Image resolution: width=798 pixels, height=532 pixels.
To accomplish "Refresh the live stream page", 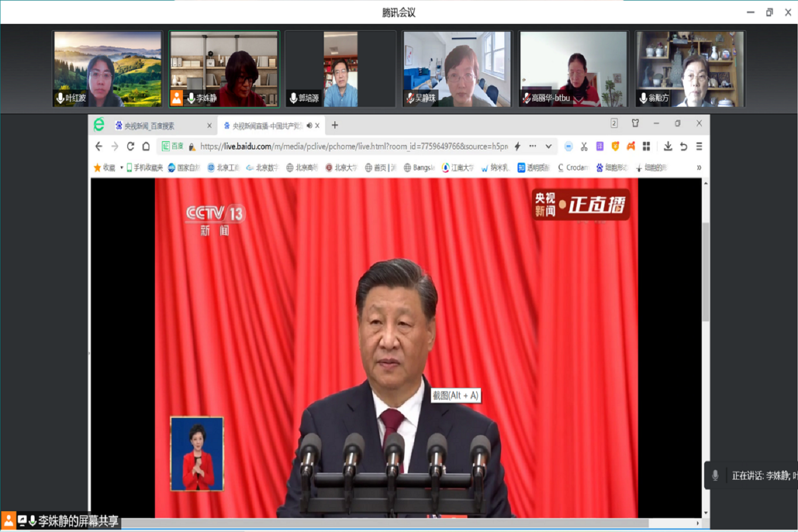I will click(130, 146).
